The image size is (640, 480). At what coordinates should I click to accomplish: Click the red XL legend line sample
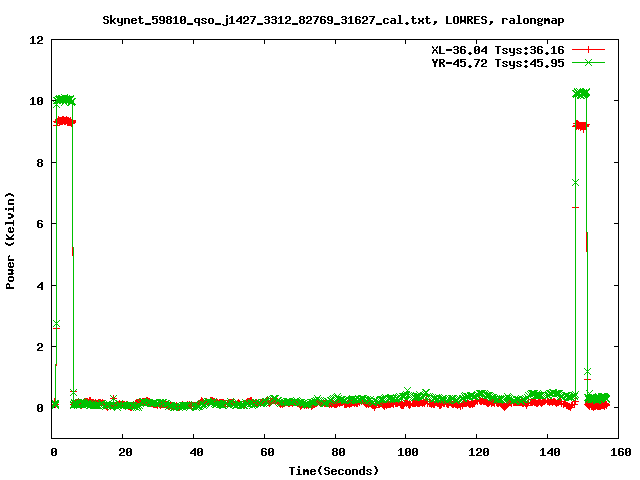(588, 50)
